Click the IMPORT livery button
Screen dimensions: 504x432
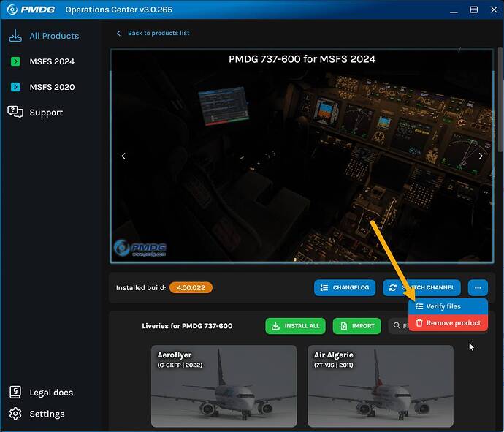coord(356,326)
